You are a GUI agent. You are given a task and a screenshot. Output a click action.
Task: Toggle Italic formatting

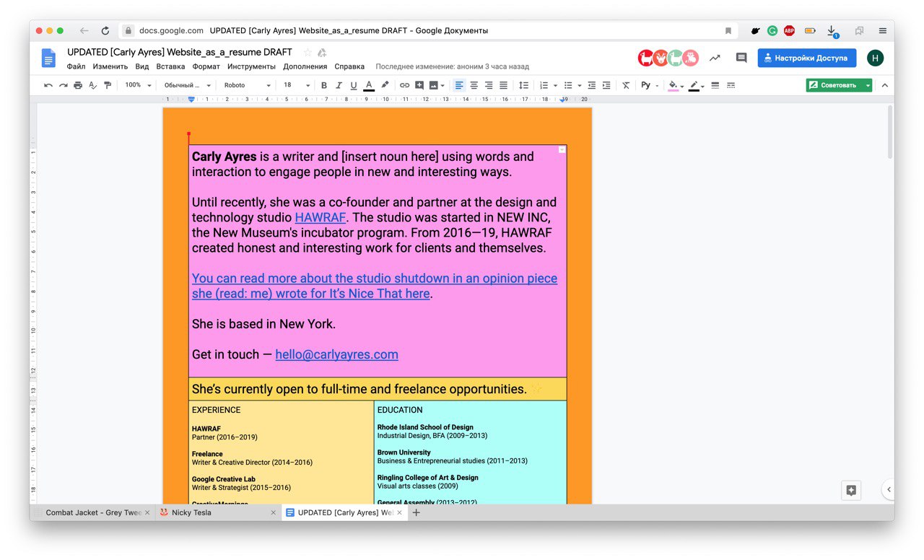click(x=339, y=85)
